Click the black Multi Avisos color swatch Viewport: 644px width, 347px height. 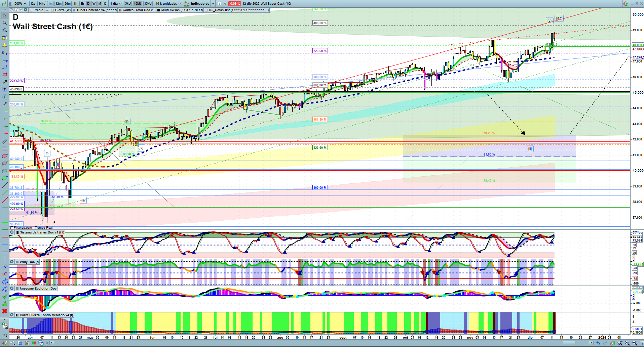(x=159, y=10)
